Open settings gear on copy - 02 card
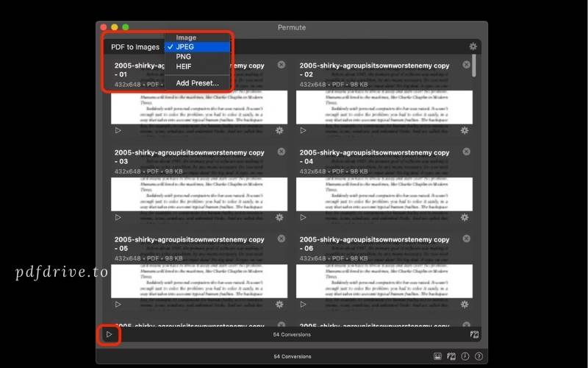The height and width of the screenshot is (368, 588). [x=465, y=130]
